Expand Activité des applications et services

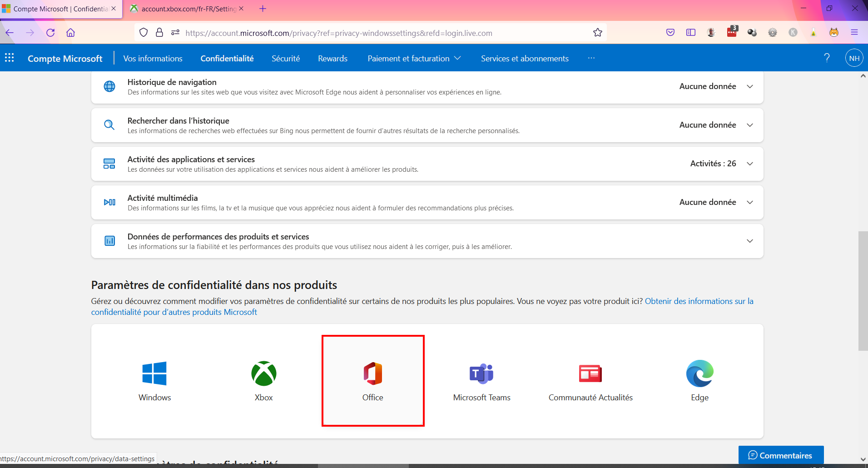750,164
